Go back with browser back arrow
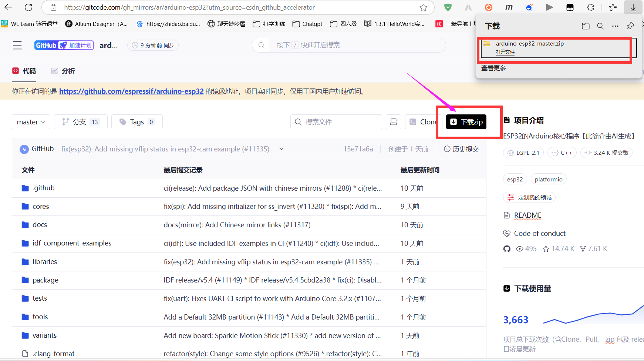The image size is (644, 361). (8, 7)
